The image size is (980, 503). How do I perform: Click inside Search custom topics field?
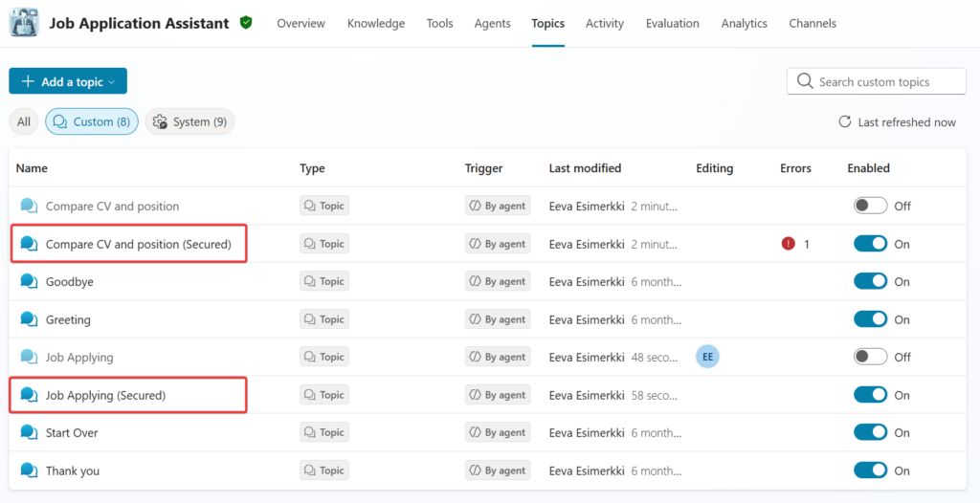coord(877,82)
